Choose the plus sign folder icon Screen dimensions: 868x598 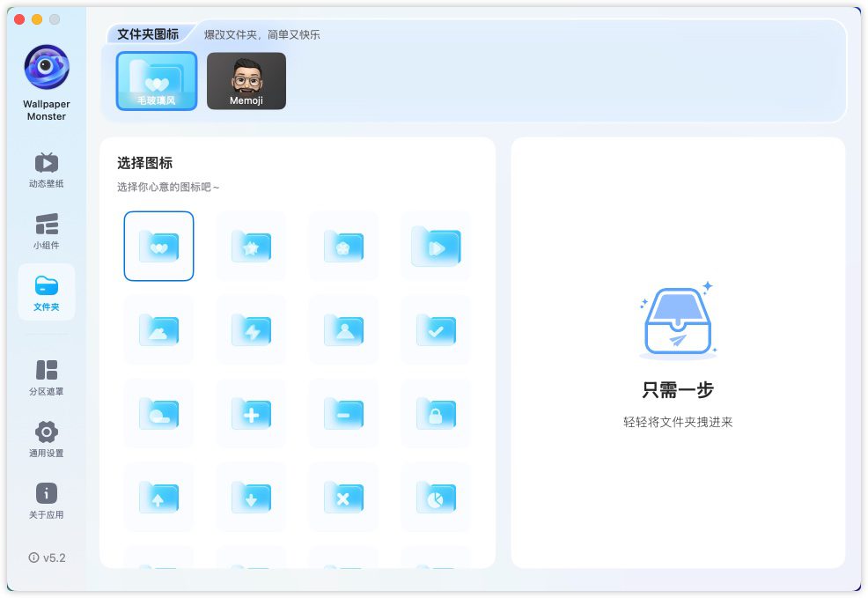[x=251, y=413]
